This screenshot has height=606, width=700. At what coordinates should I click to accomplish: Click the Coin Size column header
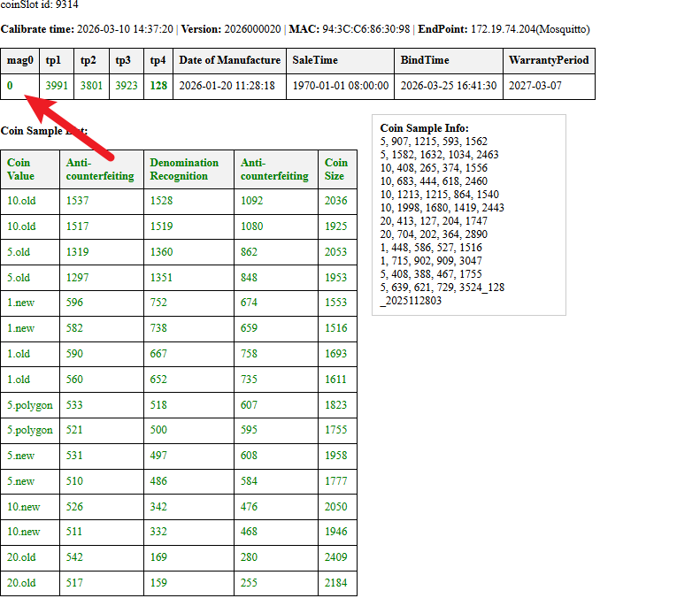point(337,169)
